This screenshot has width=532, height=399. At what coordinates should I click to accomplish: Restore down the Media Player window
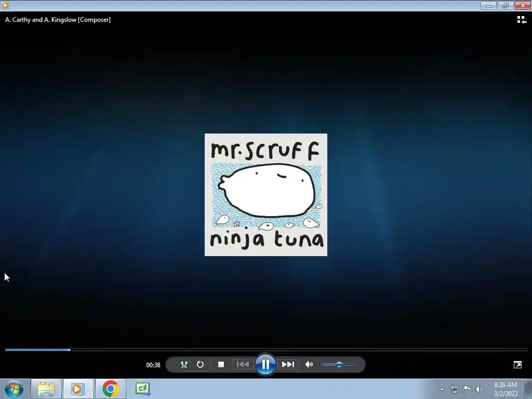(x=506, y=5)
